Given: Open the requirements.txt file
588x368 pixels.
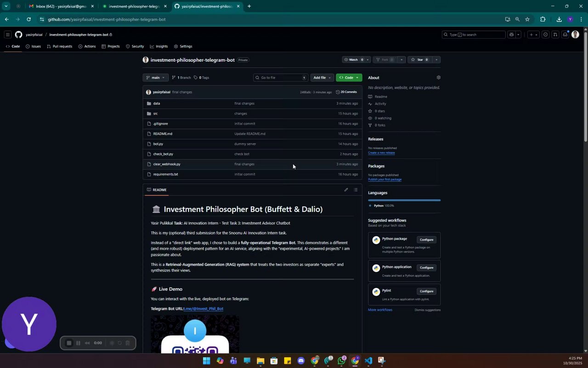Looking at the screenshot, I should point(165,174).
